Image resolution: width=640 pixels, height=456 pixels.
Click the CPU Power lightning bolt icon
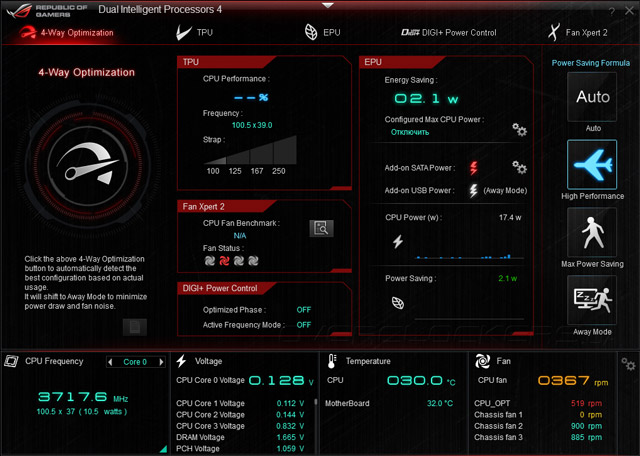click(x=398, y=241)
